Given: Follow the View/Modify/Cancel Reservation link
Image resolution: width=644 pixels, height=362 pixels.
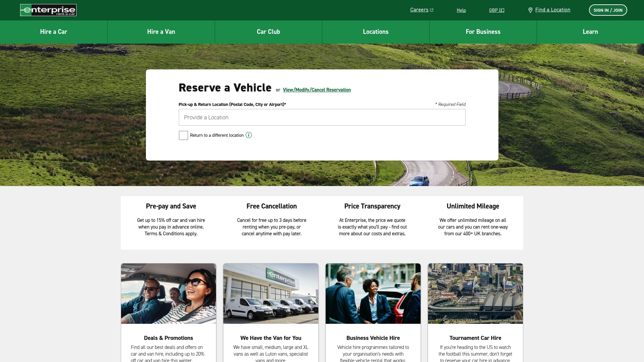Looking at the screenshot, I should pos(317,90).
